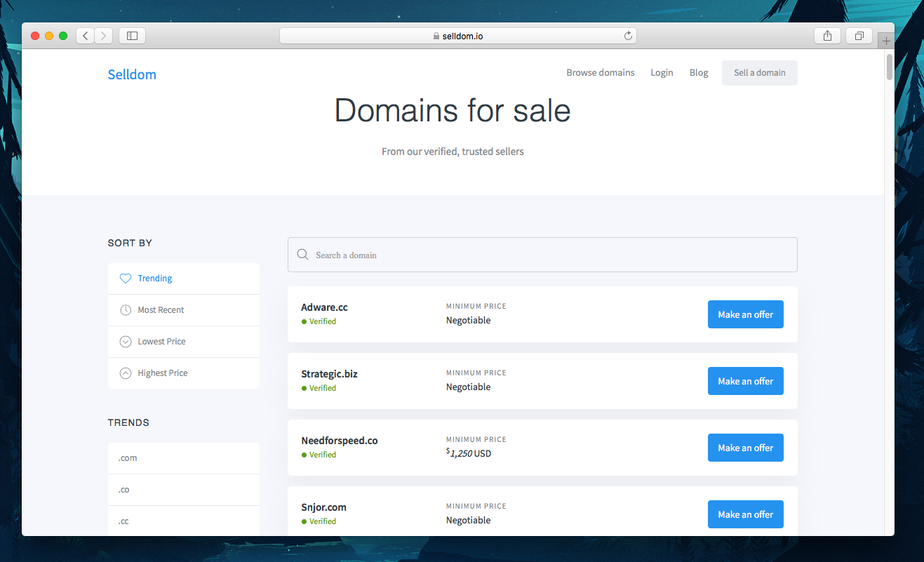Click the down-arrow icon beside Lowest Price

(x=126, y=342)
